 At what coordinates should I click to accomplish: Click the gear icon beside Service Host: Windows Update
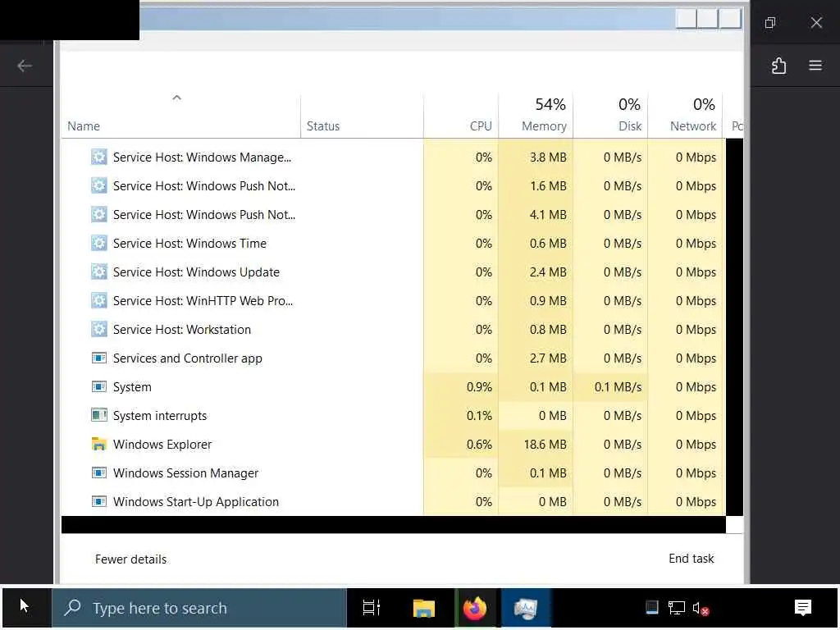[99, 272]
